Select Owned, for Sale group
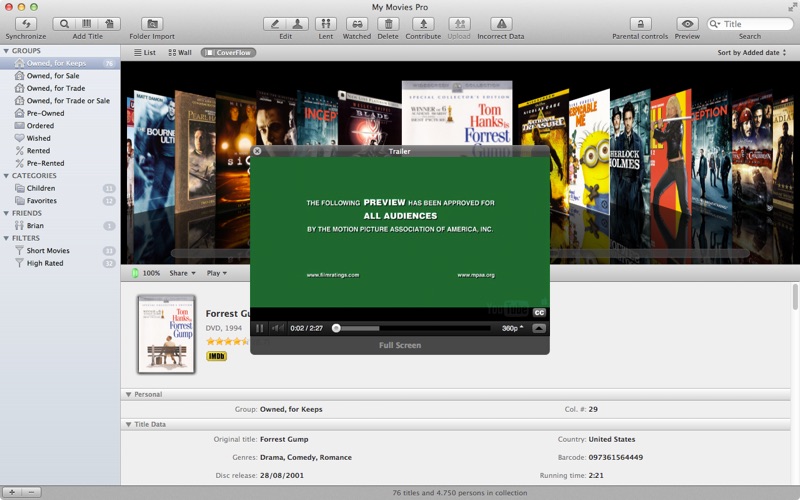Viewport: 800px width, 500px height. [60, 76]
